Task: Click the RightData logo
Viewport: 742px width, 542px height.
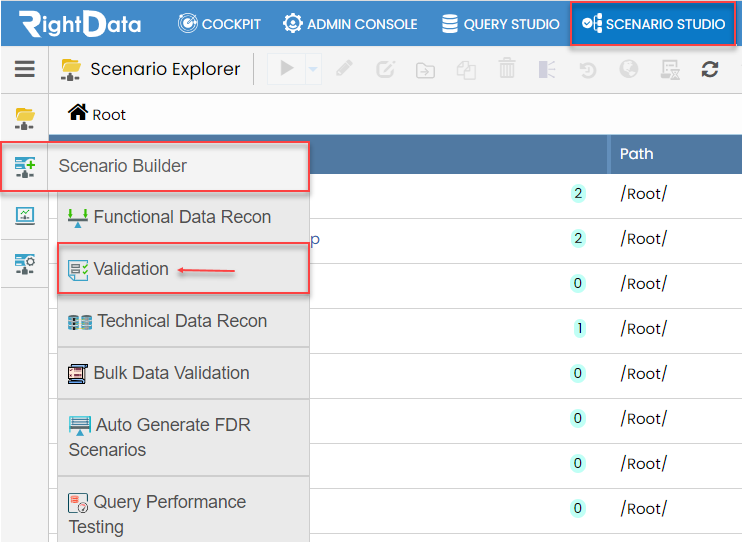Action: click(80, 24)
